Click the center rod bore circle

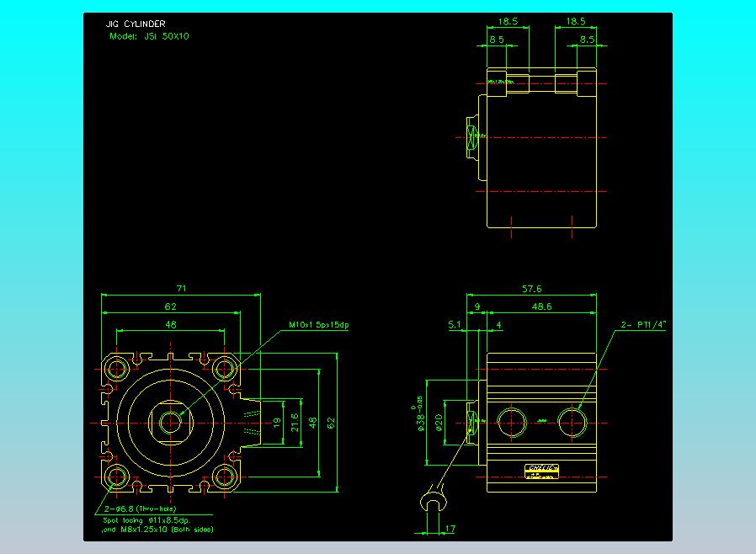pos(171,422)
